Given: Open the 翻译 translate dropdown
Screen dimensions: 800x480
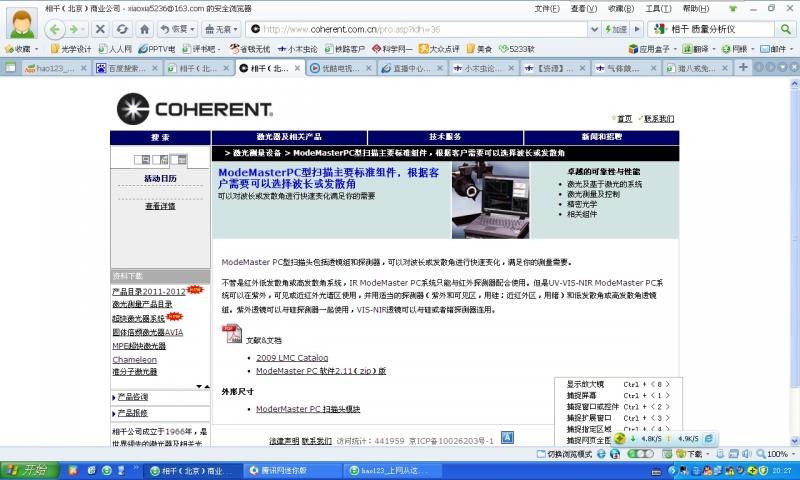Looking at the screenshot, I should click(x=698, y=49).
